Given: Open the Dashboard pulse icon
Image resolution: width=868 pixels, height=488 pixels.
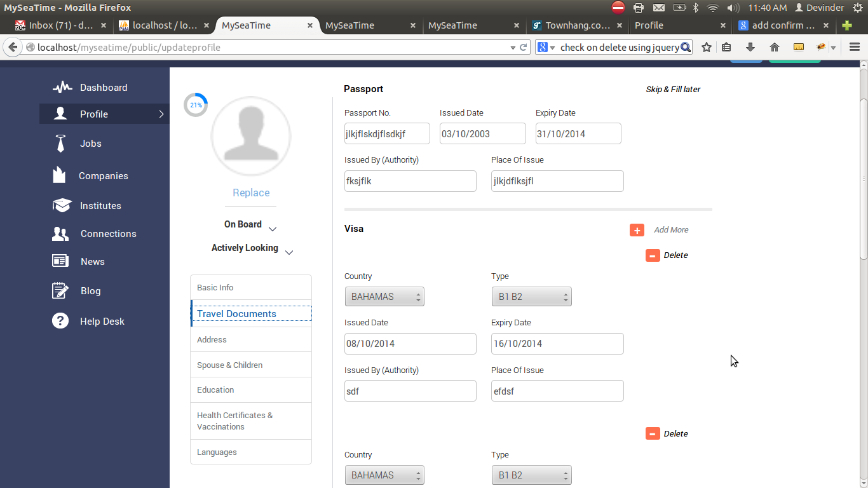Looking at the screenshot, I should click(x=62, y=87).
